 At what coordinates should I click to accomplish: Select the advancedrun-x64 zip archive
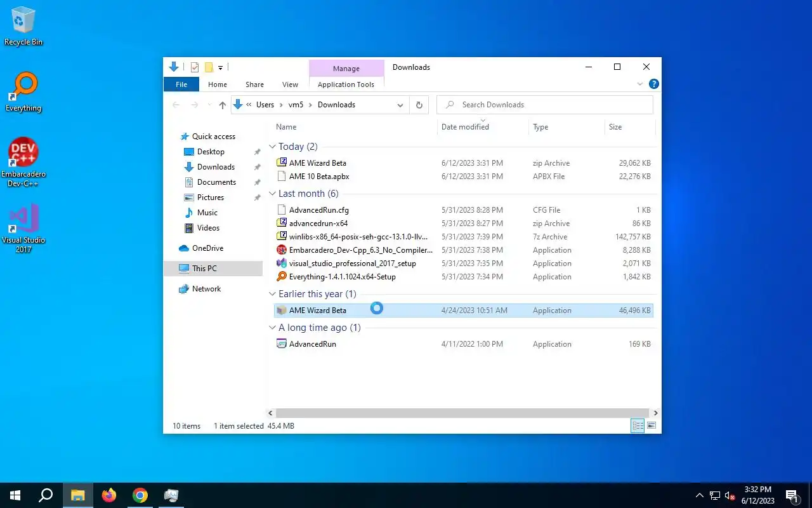coord(464,224)
